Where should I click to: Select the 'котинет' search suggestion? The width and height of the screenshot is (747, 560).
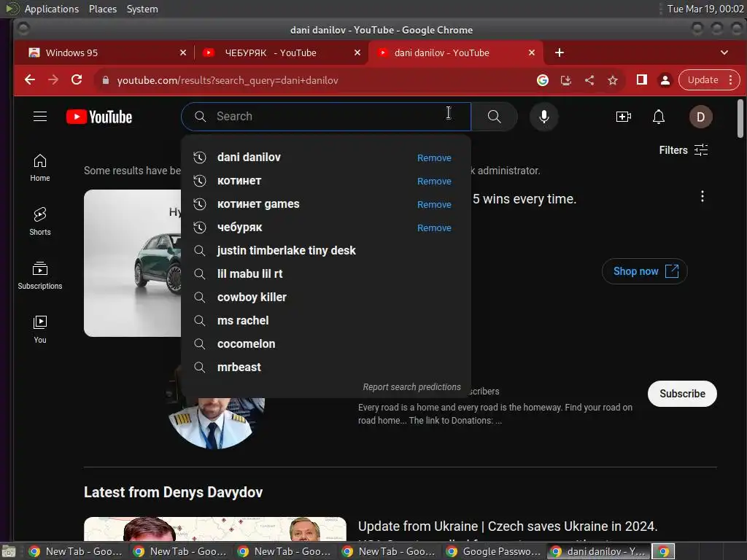point(326,181)
